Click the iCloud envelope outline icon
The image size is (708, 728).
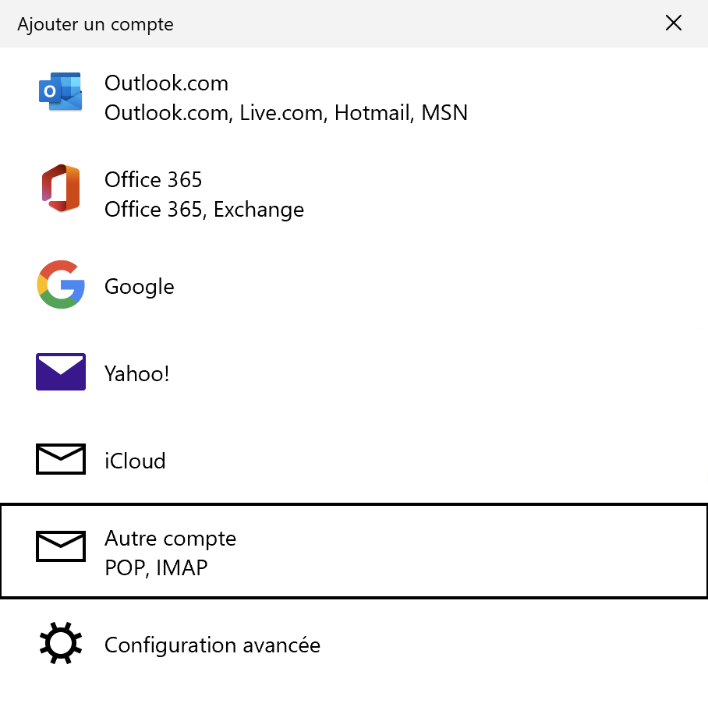[x=61, y=459]
